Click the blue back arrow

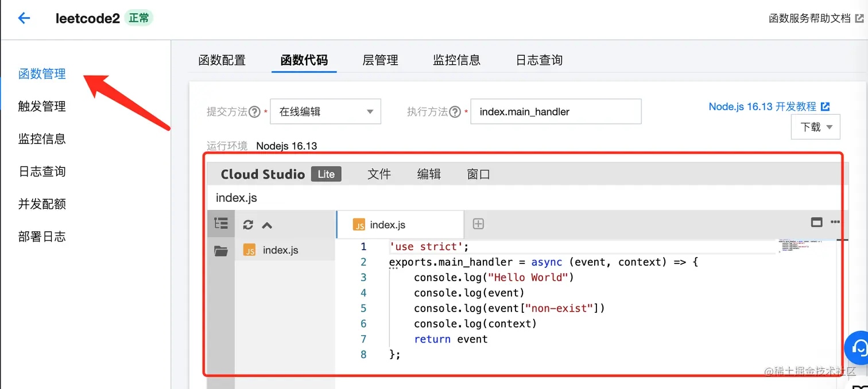pos(24,18)
